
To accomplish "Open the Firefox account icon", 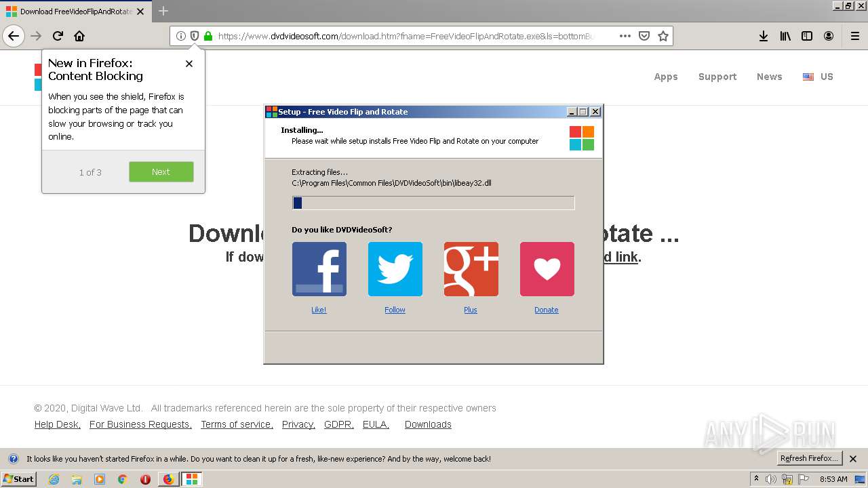I will [x=829, y=36].
